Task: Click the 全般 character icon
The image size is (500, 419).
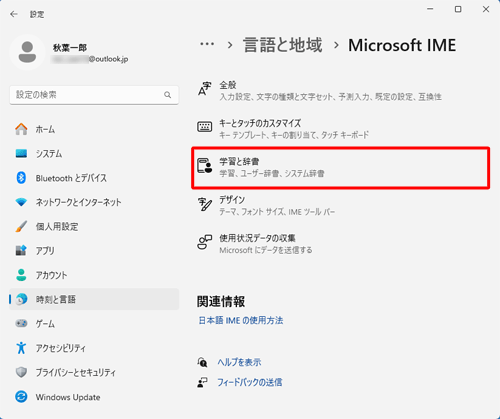Action: coord(204,89)
